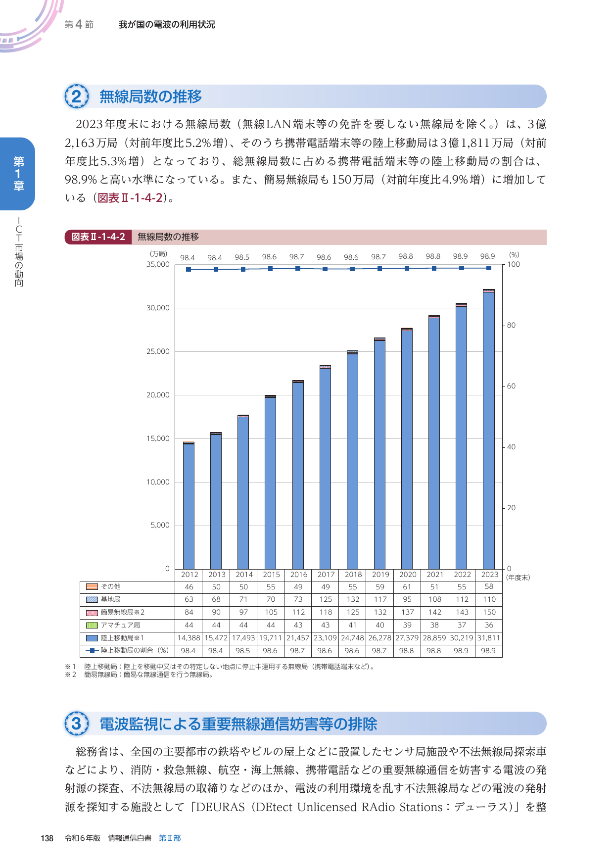Click the 2012 bar in the chart
The width and height of the screenshot is (614, 868).
click(189, 506)
